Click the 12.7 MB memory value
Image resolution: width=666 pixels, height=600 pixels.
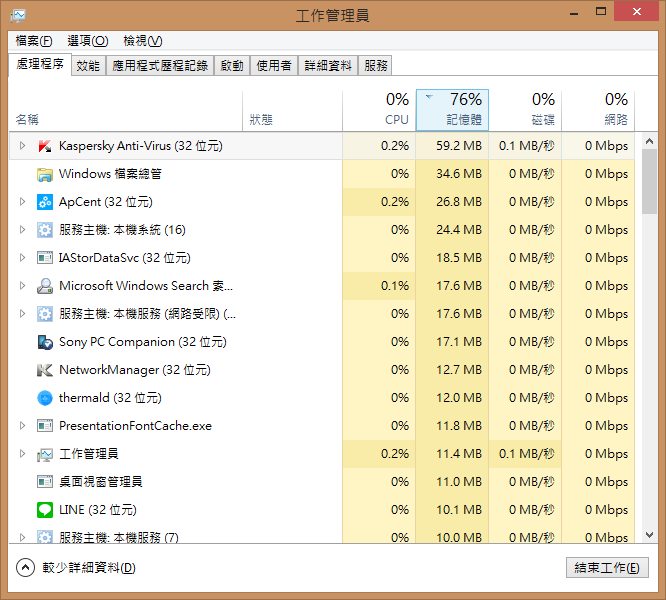point(459,370)
